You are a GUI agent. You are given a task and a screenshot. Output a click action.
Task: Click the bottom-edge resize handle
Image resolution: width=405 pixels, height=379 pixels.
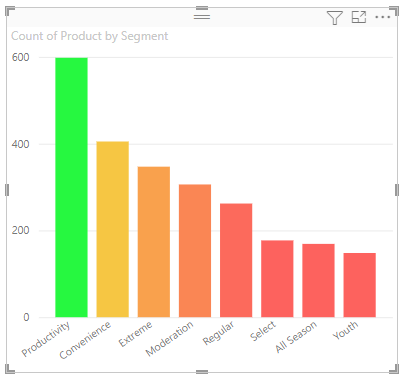[x=202, y=372]
